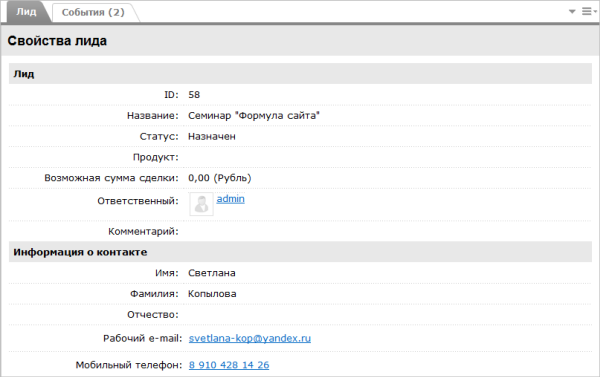
Task: Click the Рабочий e-mail: label
Action: (143, 338)
